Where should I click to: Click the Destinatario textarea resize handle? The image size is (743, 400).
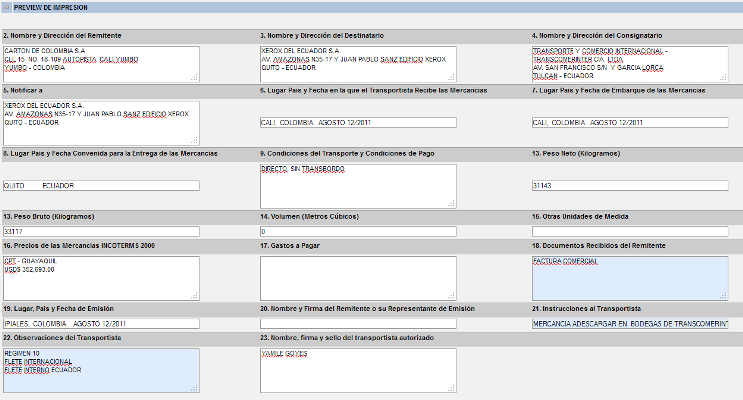(451, 76)
